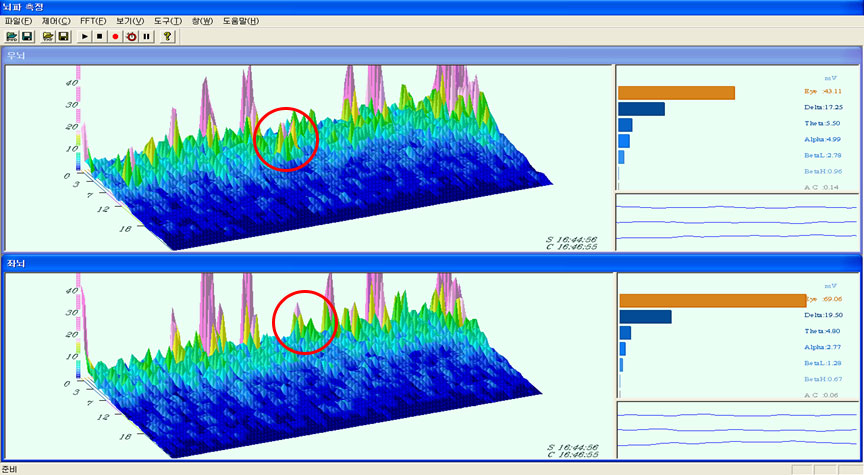Start recording with the red Record button
Viewport: 864px width, 475px height.
point(115,36)
